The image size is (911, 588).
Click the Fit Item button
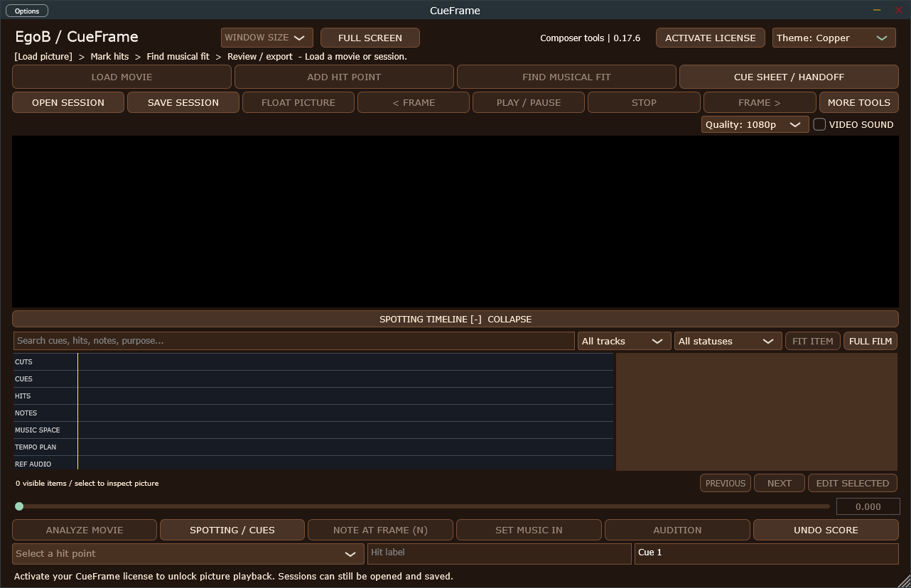[813, 341]
